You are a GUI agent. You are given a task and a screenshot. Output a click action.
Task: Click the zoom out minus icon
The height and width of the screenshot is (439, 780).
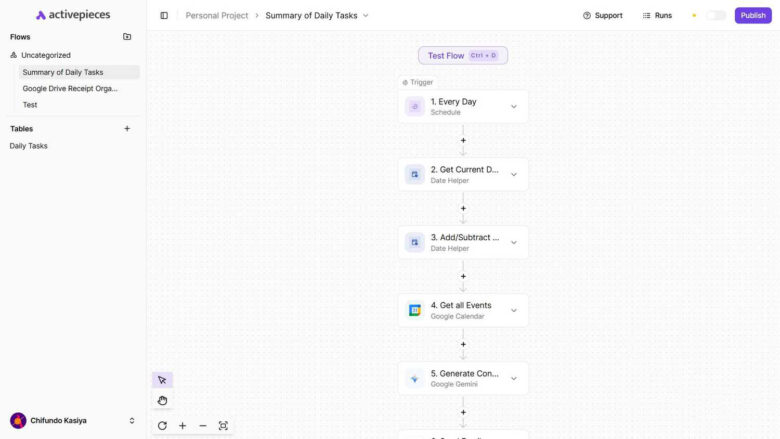[203, 426]
